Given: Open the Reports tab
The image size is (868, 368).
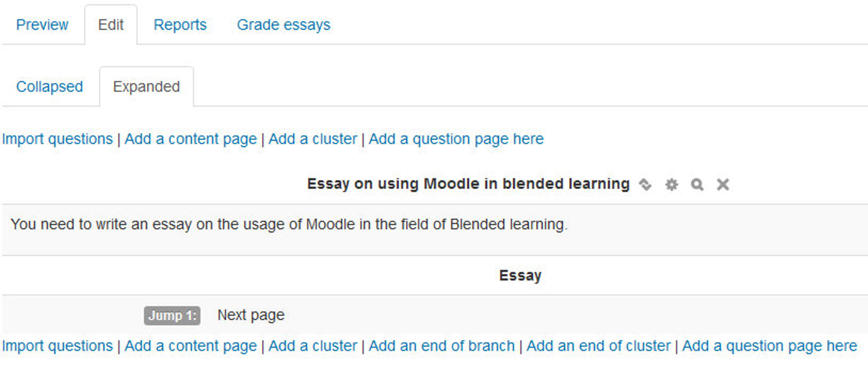Looking at the screenshot, I should click(180, 25).
